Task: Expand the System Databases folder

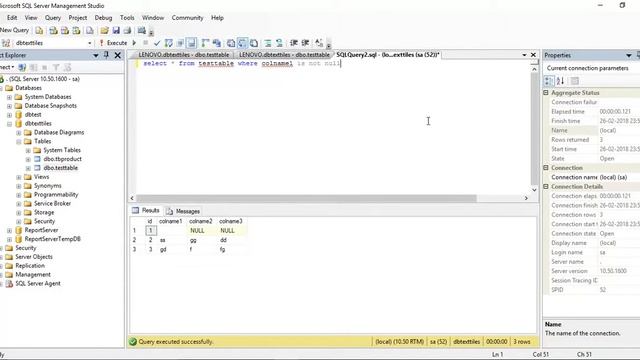Action: [x=9, y=97]
